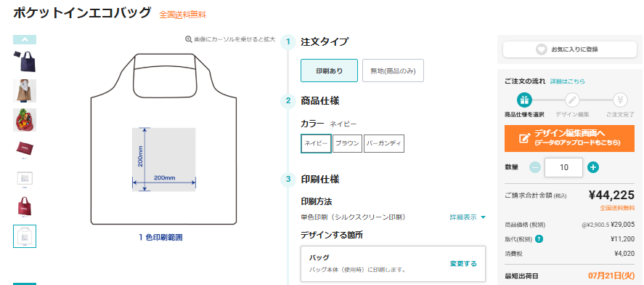644x285 pixels.
Task: Expand 詳細表示 for printing method
Action: (x=468, y=217)
